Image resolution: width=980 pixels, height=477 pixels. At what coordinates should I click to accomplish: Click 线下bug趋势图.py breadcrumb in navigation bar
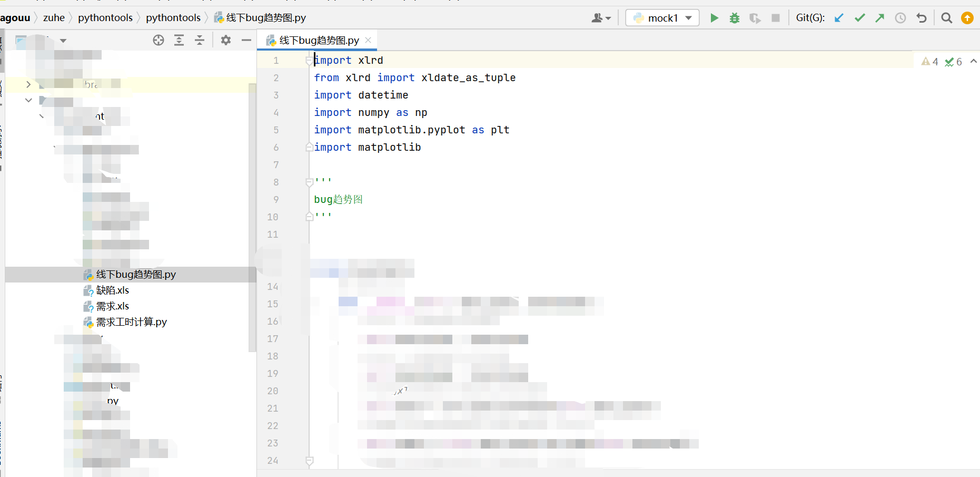(260, 18)
